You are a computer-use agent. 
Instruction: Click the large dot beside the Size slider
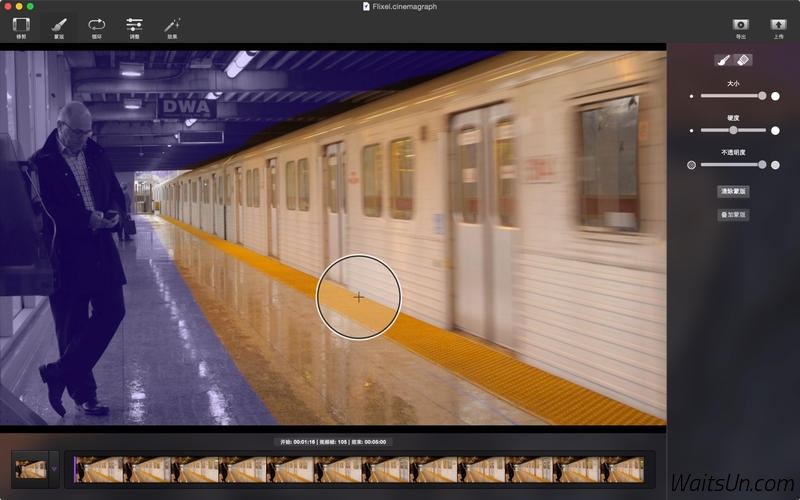click(x=775, y=96)
